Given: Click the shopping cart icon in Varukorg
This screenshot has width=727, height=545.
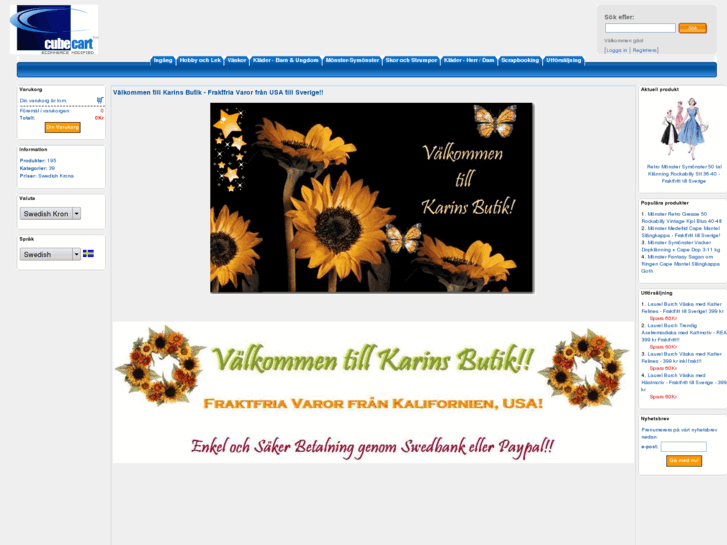Looking at the screenshot, I should pos(100,100).
